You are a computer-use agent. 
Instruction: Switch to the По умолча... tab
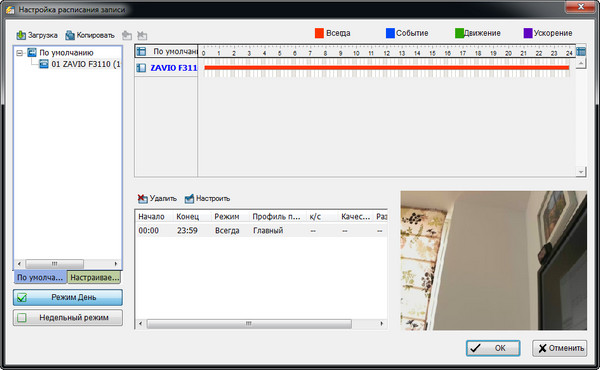click(x=40, y=277)
